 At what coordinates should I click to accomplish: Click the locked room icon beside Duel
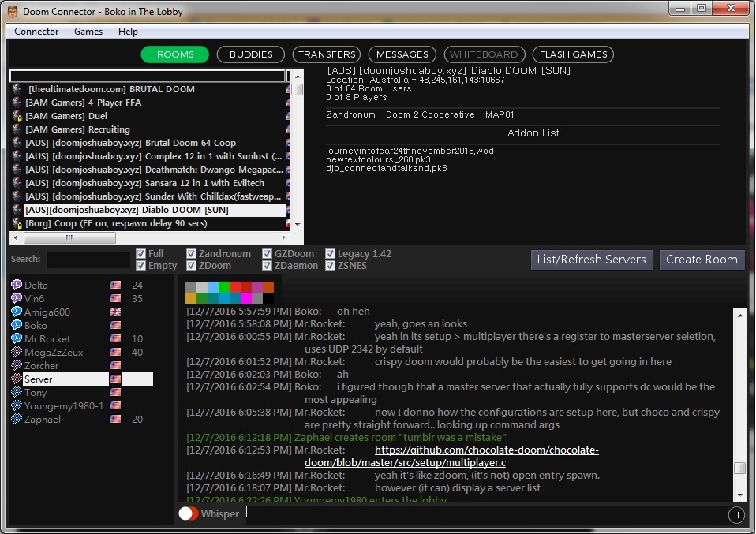tap(17, 116)
